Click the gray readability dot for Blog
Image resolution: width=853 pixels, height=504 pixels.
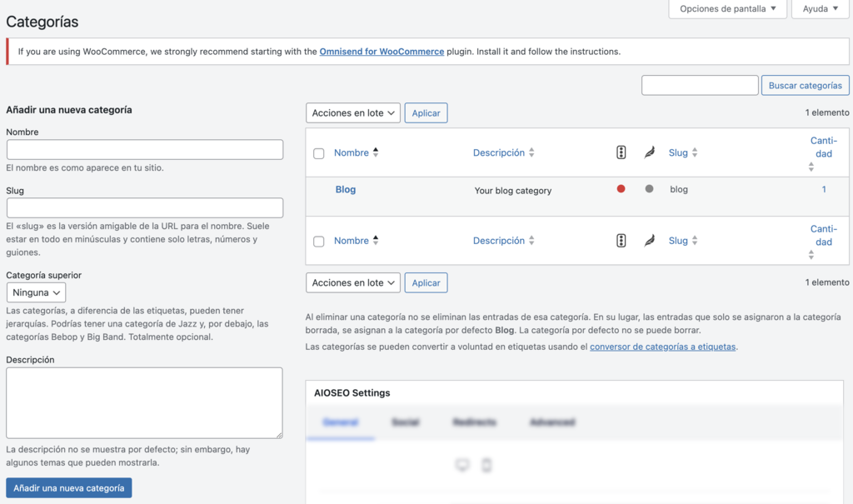click(x=649, y=189)
